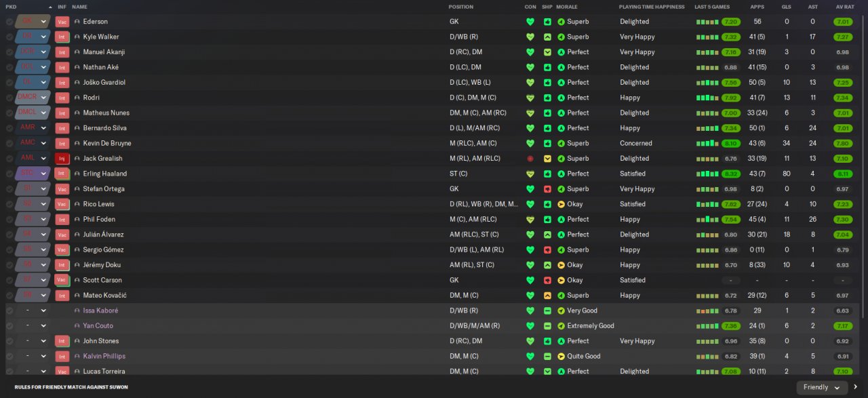Click Scott Carson's red sharpness icon
Screen dimensions: 868x398
pos(547,280)
